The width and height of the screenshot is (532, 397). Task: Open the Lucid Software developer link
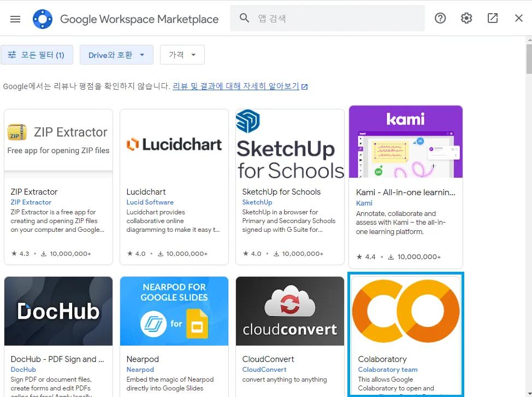pos(150,202)
